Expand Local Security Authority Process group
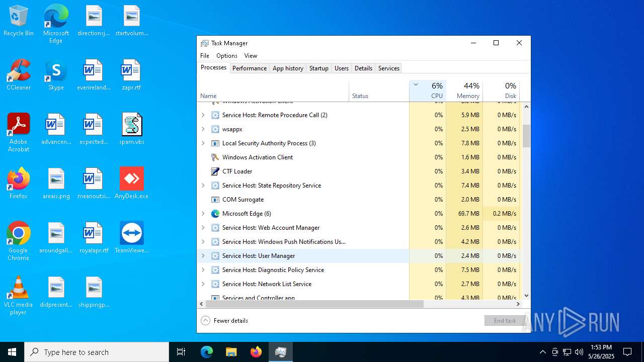This screenshot has height=362, width=644. tap(203, 143)
